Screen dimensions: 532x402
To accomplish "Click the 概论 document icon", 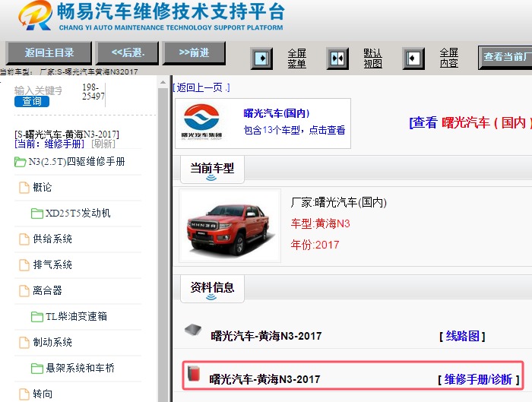I will click(x=24, y=187).
